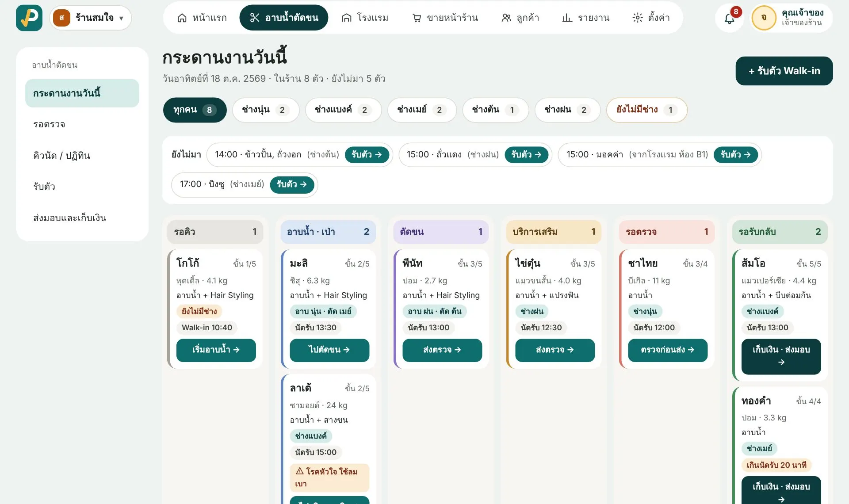Click ส่งตรวจ on ไข่ตุ๋น card
Screen dimensions: 849x504
click(555, 350)
